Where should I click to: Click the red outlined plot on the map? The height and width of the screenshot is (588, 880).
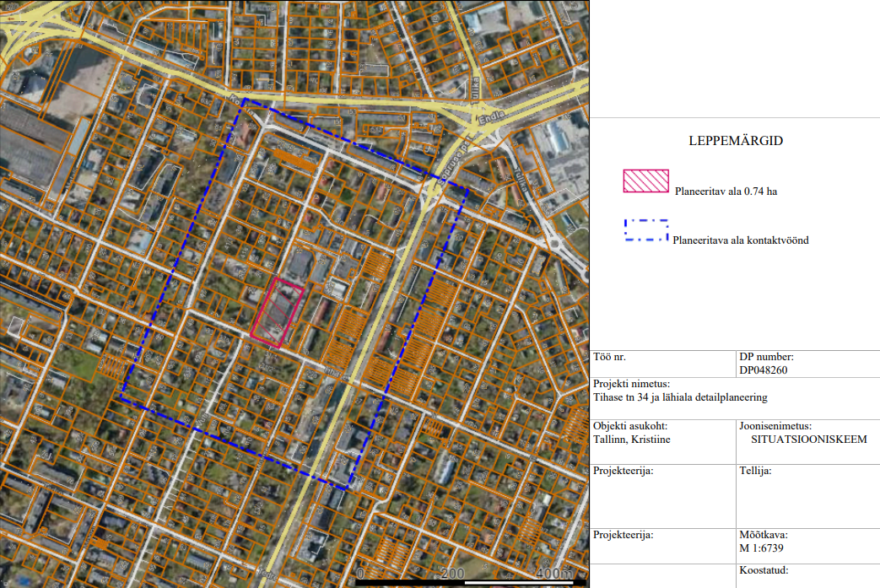point(279,310)
